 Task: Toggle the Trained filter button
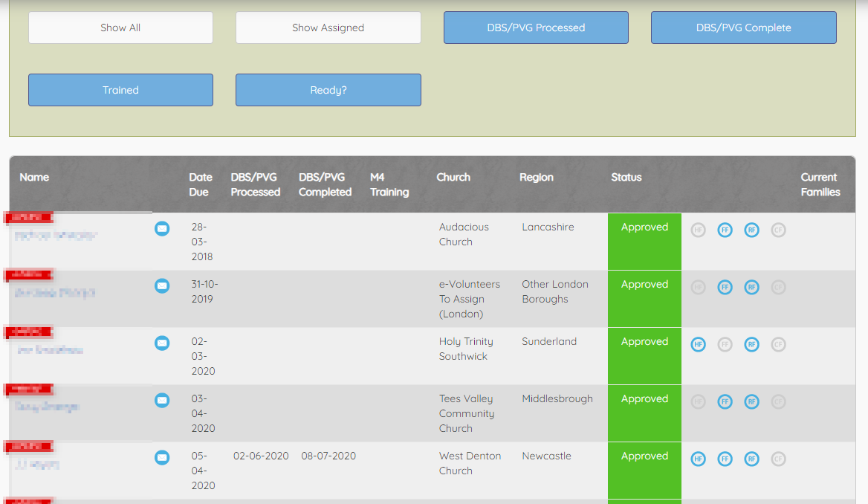point(120,90)
